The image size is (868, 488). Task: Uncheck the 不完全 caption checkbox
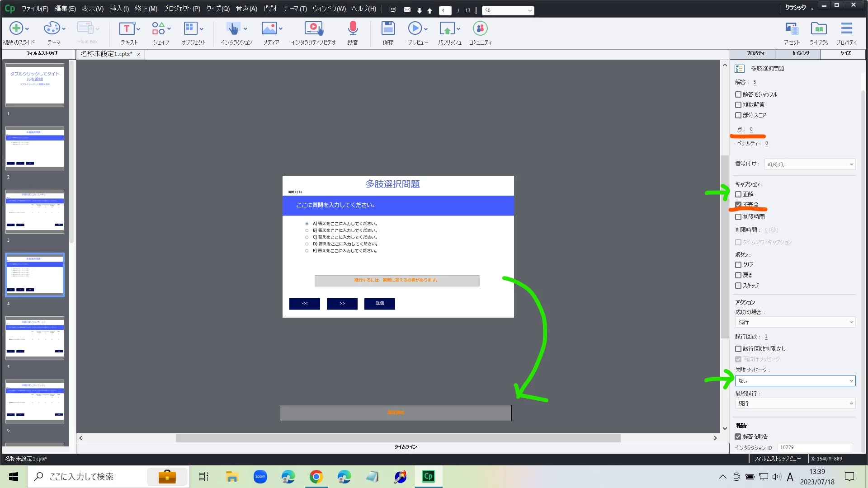[x=738, y=205]
